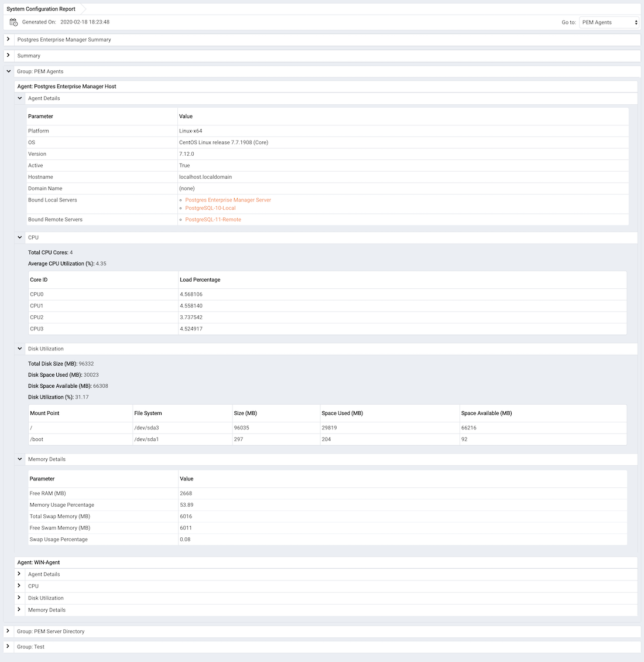
Task: Click the Disk Utilization (%) 31.17 text
Action: pos(58,397)
